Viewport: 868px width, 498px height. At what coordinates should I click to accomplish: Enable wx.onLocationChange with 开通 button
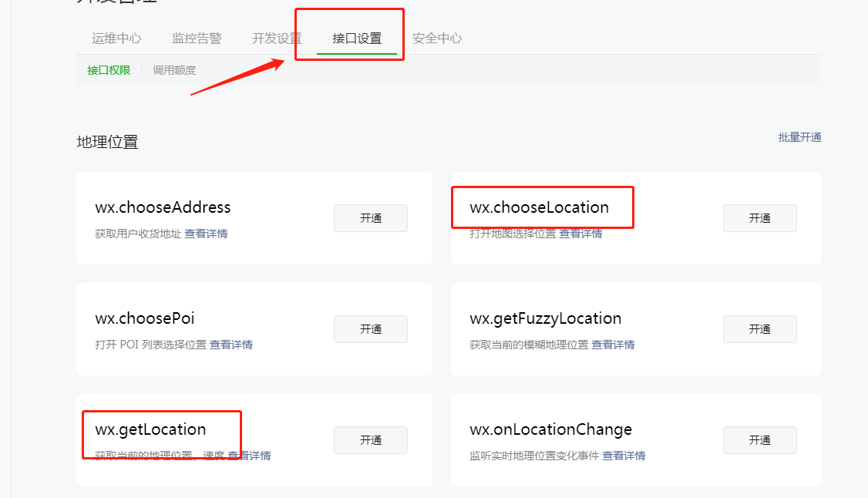(x=760, y=440)
